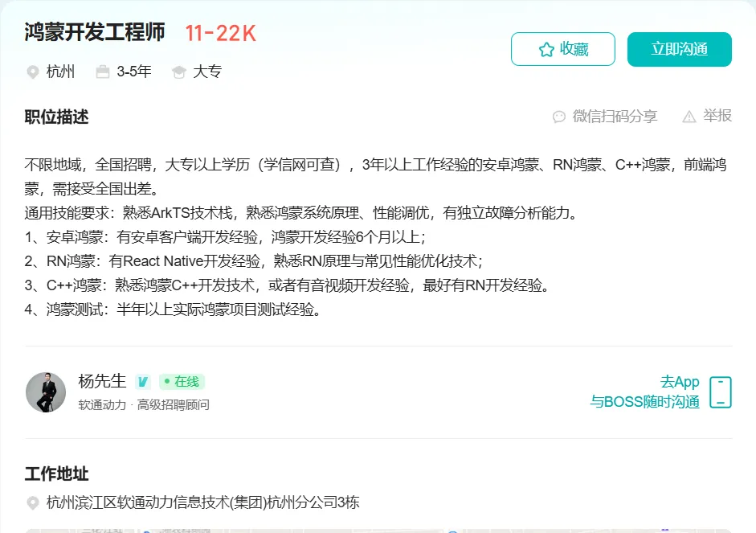Click the location pin beside 杭州
The image size is (756, 533).
[x=32, y=72]
